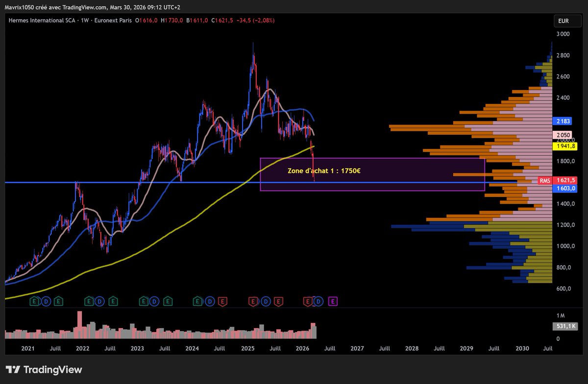The height and width of the screenshot is (384, 588).
Task: Click the 1 200,0 level on the price axis
Action: (x=564, y=225)
